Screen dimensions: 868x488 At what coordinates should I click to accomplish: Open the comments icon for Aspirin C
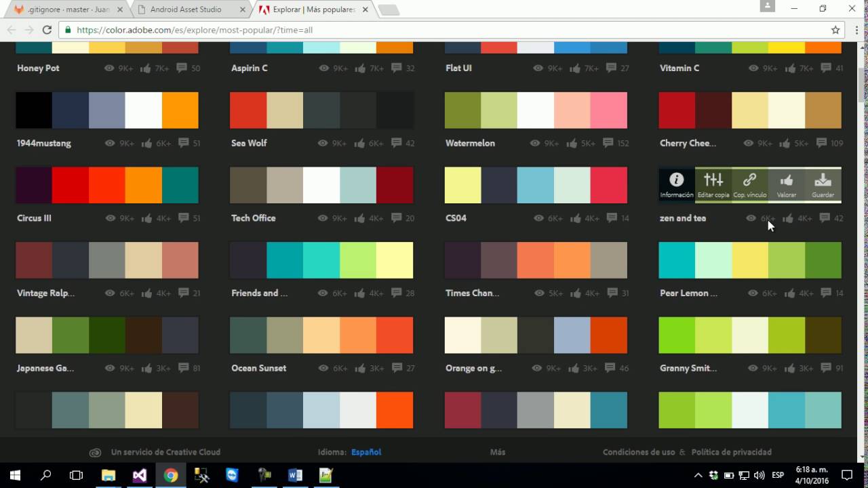pyautogui.click(x=396, y=68)
